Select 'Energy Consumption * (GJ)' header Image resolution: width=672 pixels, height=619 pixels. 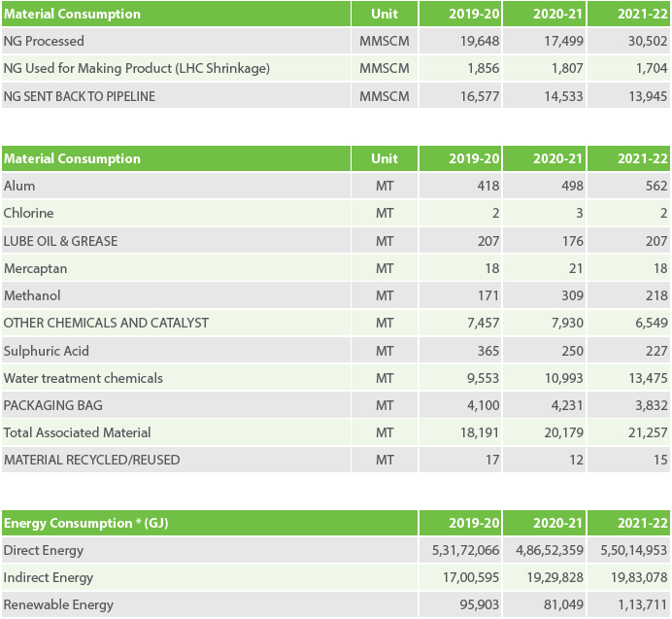point(86,524)
